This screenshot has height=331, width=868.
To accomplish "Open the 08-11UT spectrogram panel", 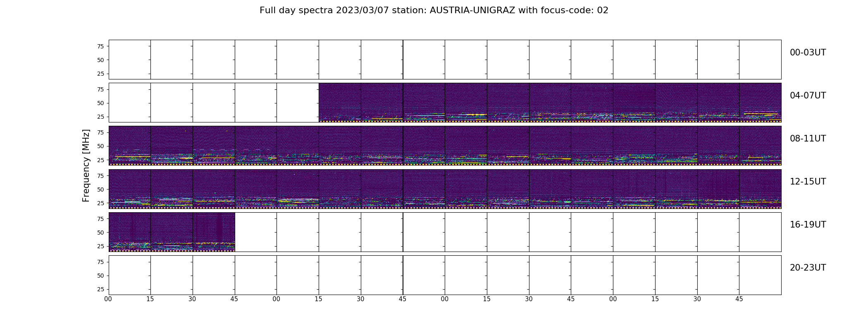I will [x=445, y=146].
